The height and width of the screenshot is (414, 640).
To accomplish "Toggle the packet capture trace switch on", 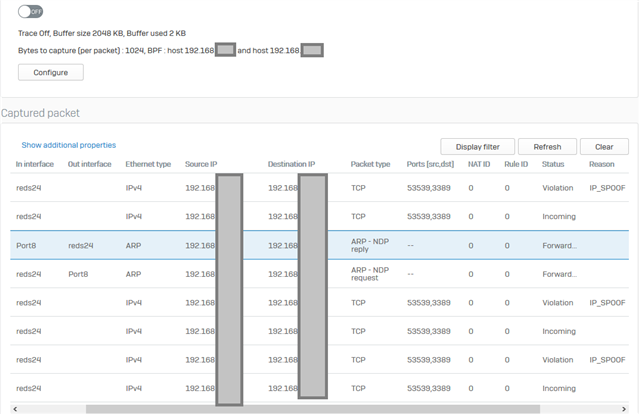I will [30, 11].
